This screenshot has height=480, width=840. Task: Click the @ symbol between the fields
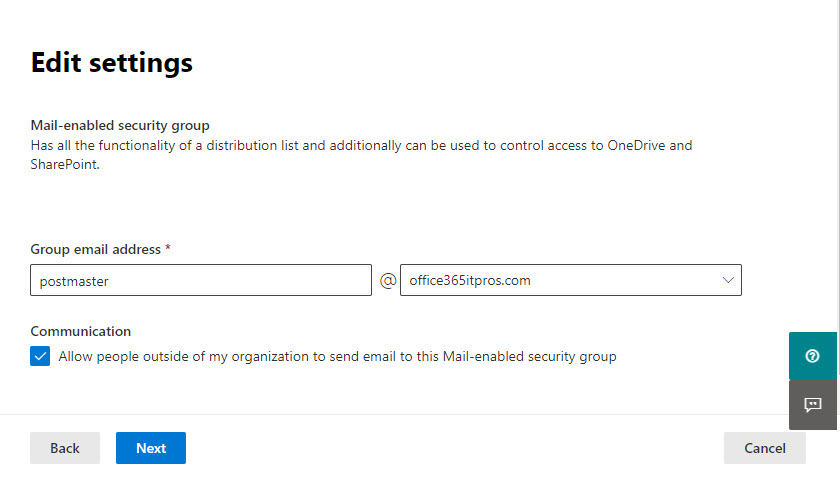pos(388,280)
